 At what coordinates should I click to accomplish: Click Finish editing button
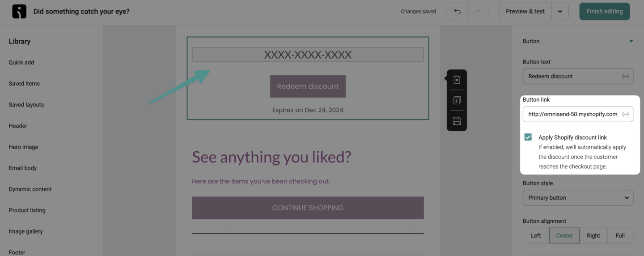[x=604, y=12]
